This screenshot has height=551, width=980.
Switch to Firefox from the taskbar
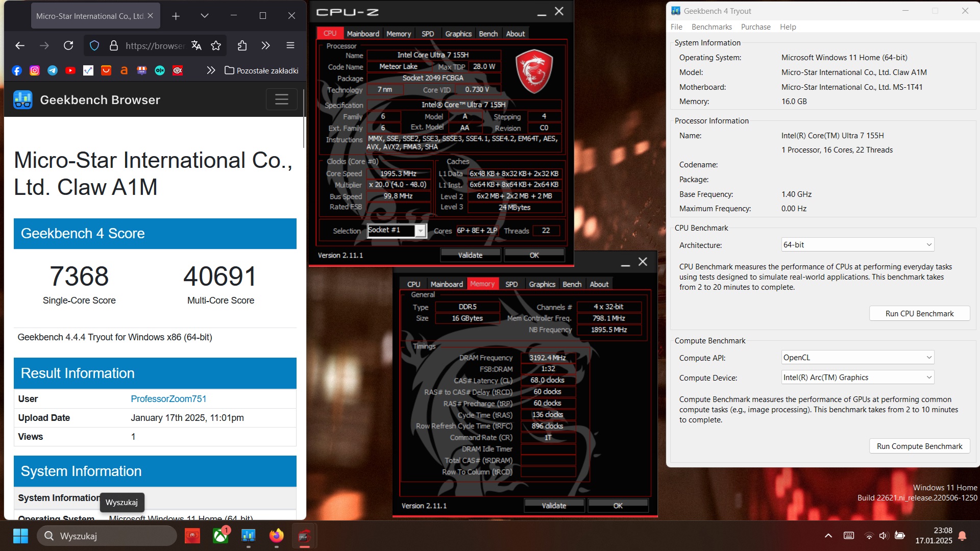pyautogui.click(x=277, y=536)
